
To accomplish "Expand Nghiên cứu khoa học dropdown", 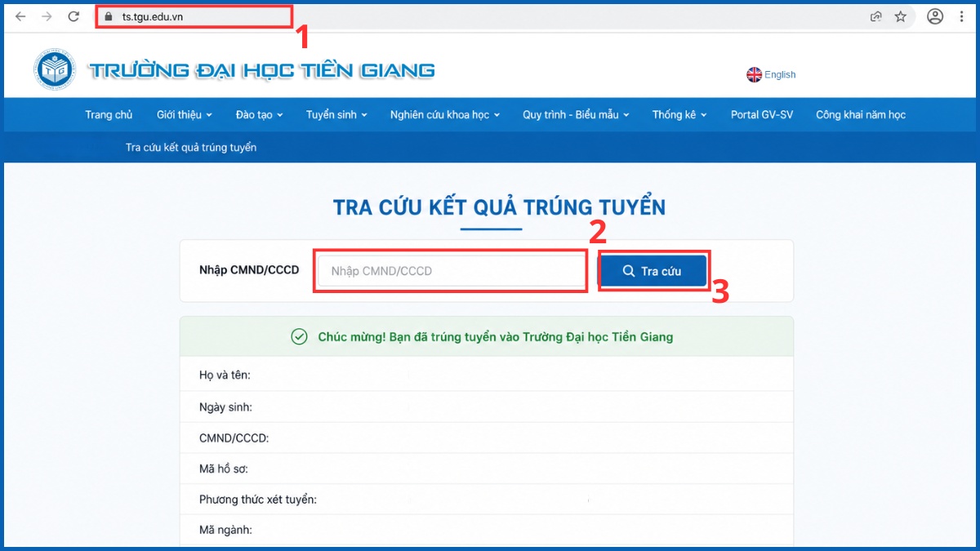I will 445,114.
